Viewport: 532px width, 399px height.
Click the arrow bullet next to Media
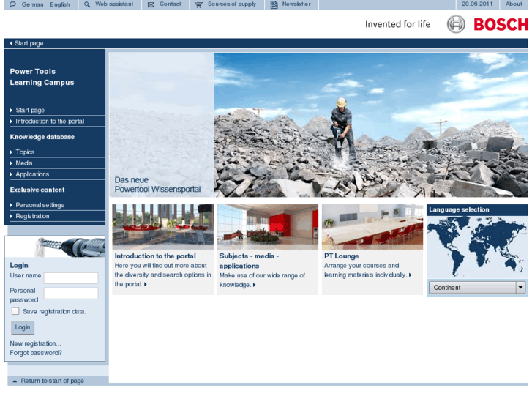[11, 163]
